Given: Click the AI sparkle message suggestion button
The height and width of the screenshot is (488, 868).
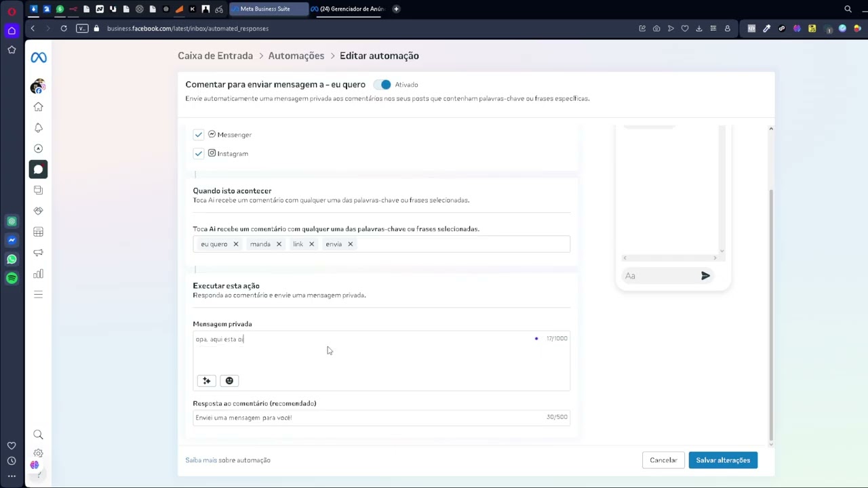Looking at the screenshot, I should [x=207, y=381].
